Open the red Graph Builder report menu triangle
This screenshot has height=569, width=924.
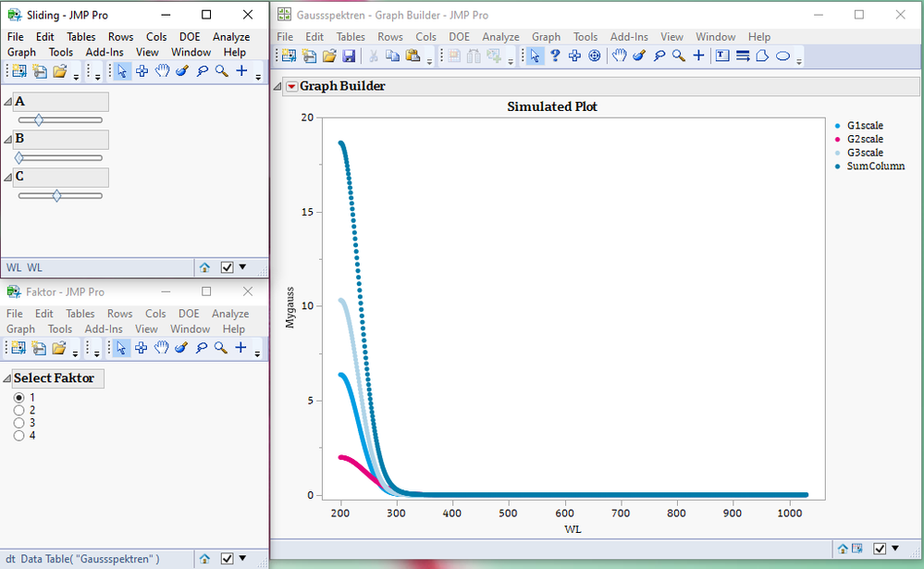pos(290,85)
